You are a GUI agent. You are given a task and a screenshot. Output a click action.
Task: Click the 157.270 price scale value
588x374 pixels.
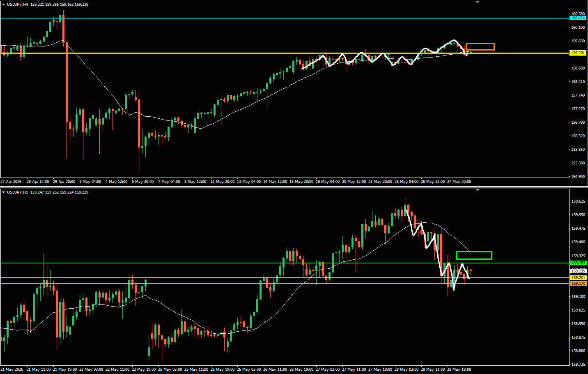(578, 109)
